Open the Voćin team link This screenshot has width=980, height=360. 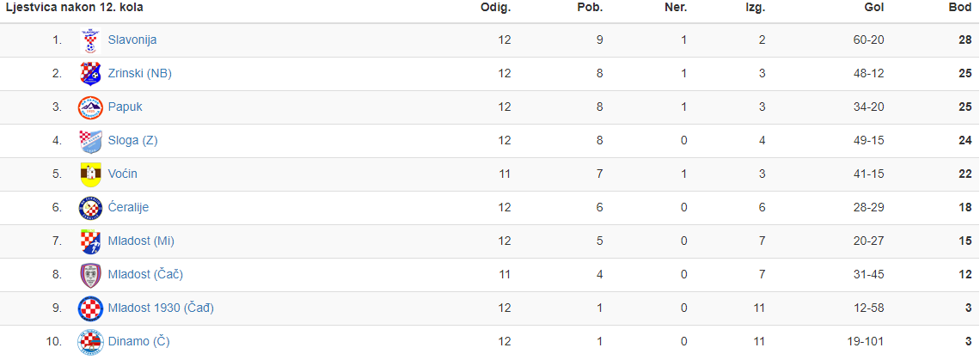pyautogui.click(x=122, y=174)
